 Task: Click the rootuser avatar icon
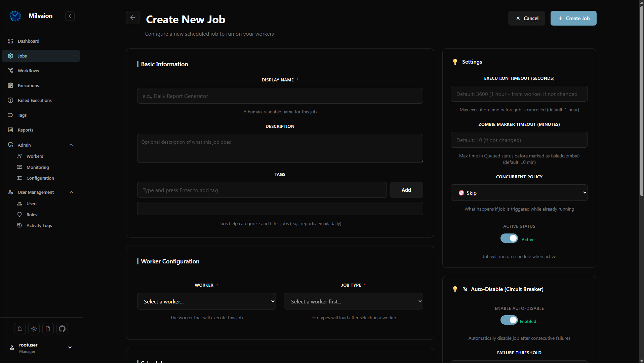(12, 348)
